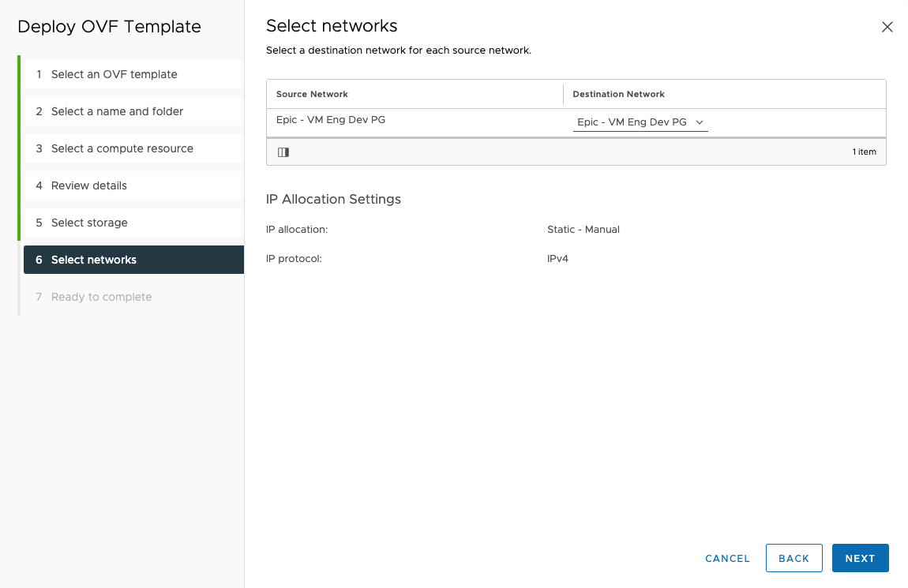Proceed with the Next button
Screen dimensions: 908x588
[860, 558]
